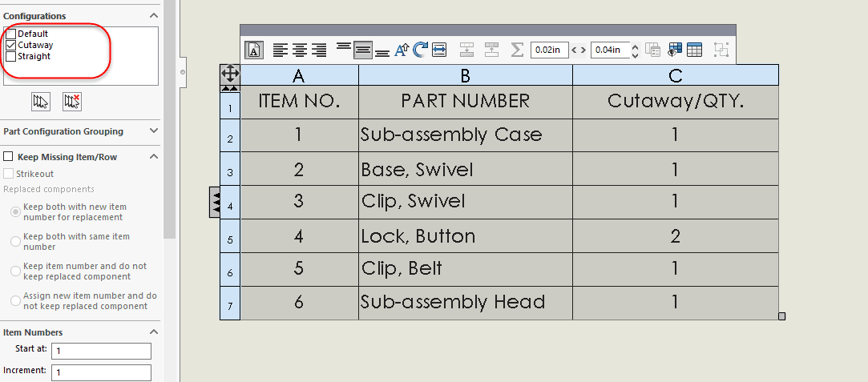
Task: Uncheck the Cutaway configuration
Action: click(10, 45)
